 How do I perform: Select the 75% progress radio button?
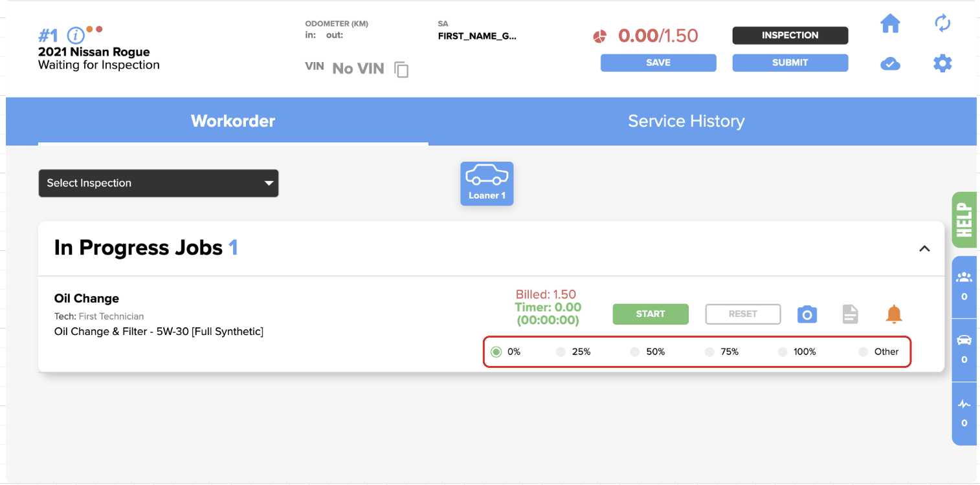coord(709,352)
